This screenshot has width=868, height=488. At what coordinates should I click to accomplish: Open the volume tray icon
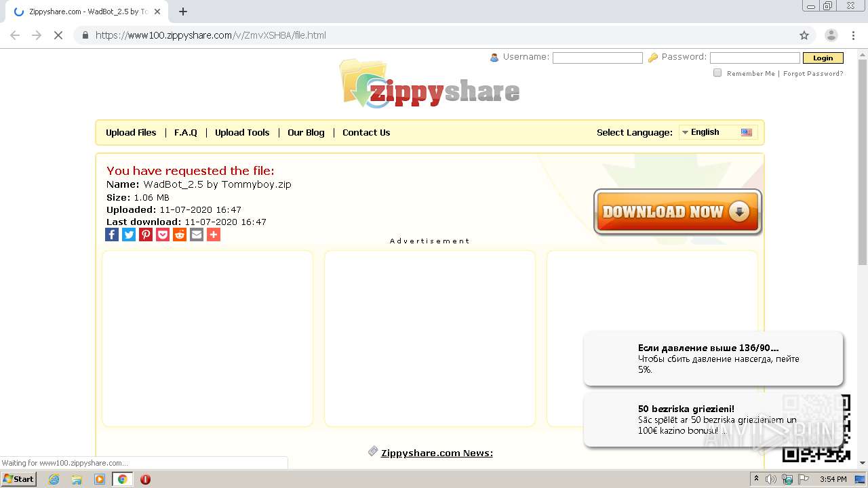point(771,479)
